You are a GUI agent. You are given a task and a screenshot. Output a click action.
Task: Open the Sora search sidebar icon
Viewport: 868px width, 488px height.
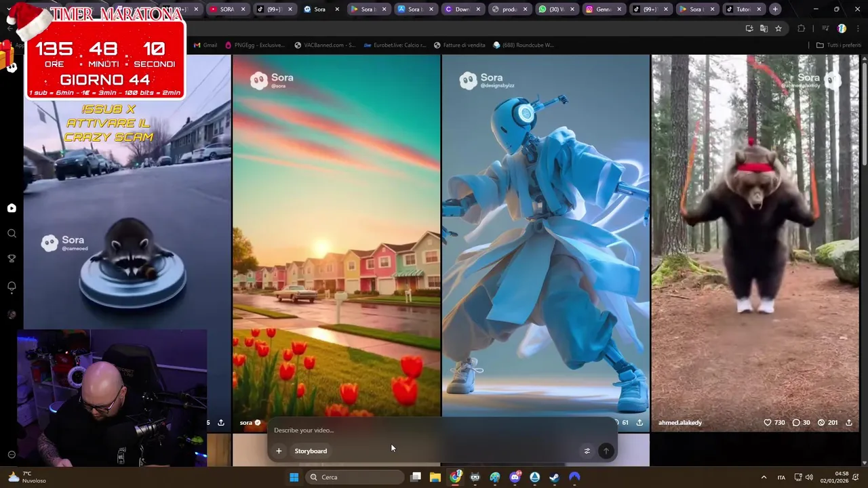pos(12,234)
